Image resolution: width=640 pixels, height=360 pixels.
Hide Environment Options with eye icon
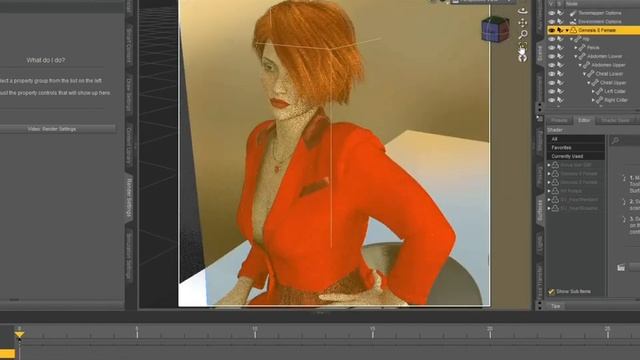[x=551, y=22]
